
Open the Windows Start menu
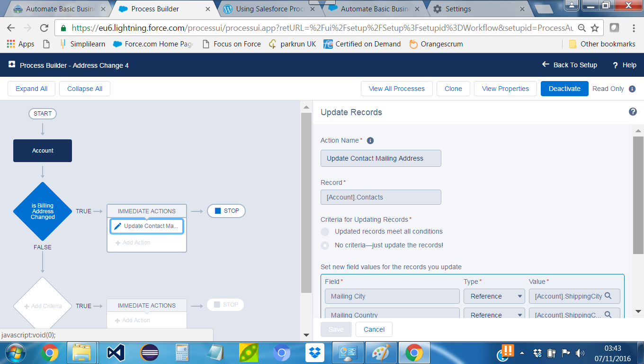coord(17,353)
